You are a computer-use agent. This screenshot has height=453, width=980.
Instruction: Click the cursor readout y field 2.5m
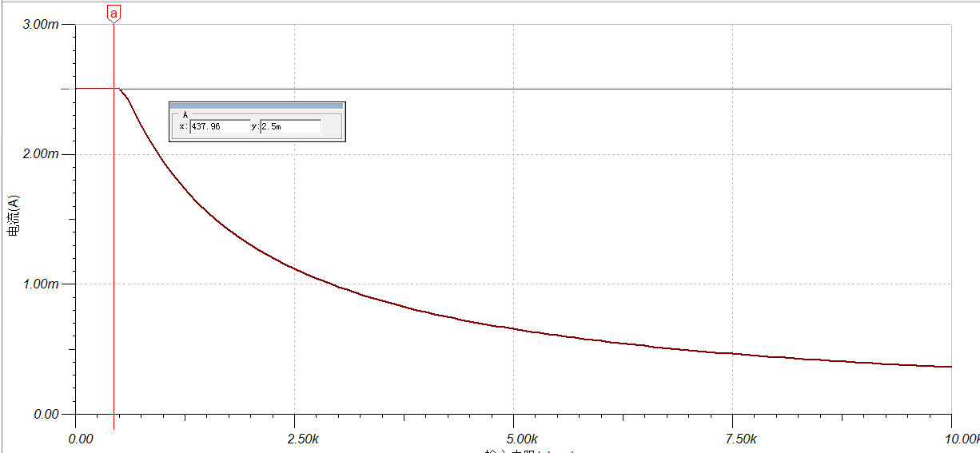point(290,126)
